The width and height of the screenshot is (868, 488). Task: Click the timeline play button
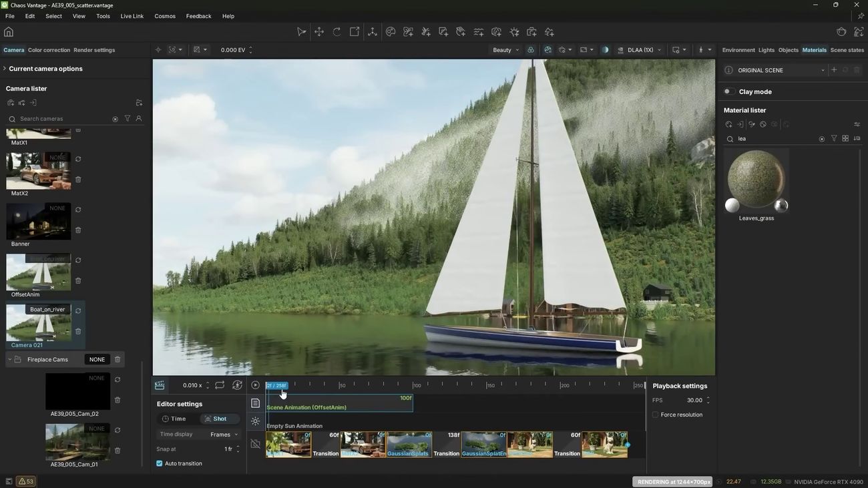click(256, 385)
